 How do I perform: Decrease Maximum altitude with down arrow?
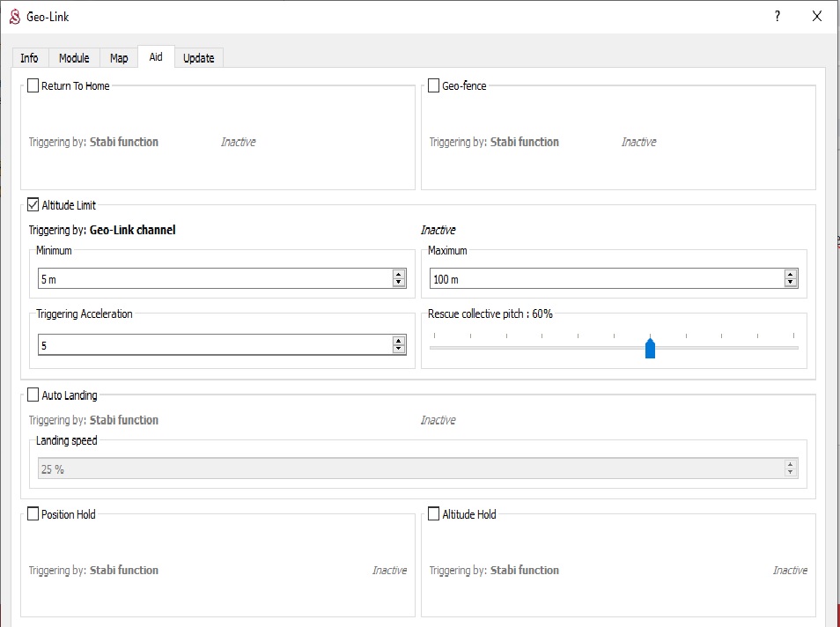(791, 283)
